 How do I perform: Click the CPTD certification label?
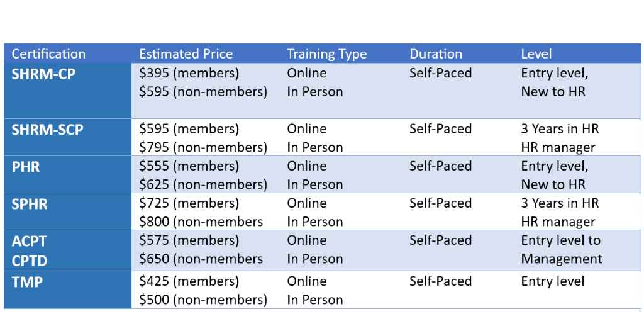point(29,261)
